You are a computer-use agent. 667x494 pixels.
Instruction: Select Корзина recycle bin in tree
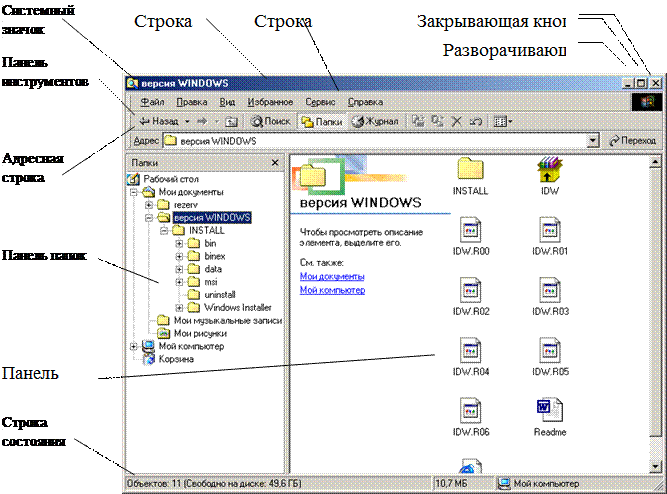(176, 359)
